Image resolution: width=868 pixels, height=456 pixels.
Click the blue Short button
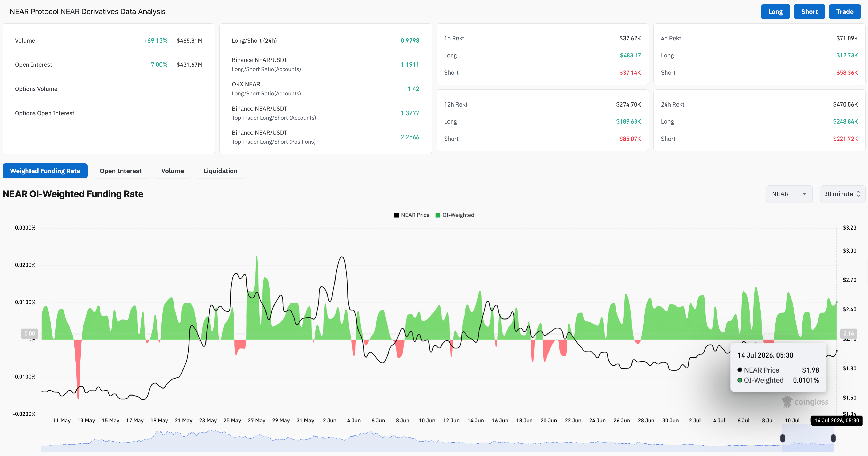[x=809, y=12]
